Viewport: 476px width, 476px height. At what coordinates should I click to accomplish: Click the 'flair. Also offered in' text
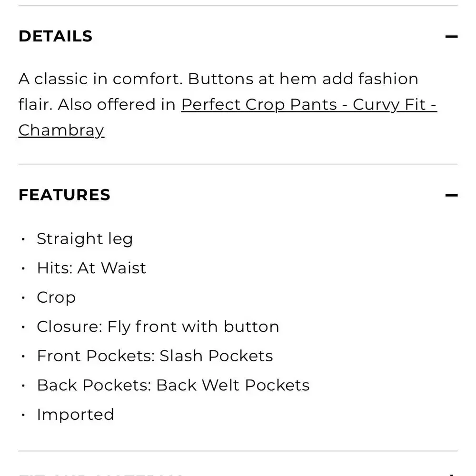click(x=97, y=105)
